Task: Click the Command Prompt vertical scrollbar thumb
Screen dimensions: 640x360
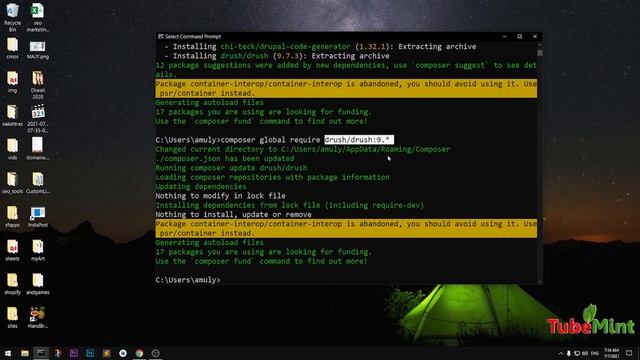Action: 540,53
